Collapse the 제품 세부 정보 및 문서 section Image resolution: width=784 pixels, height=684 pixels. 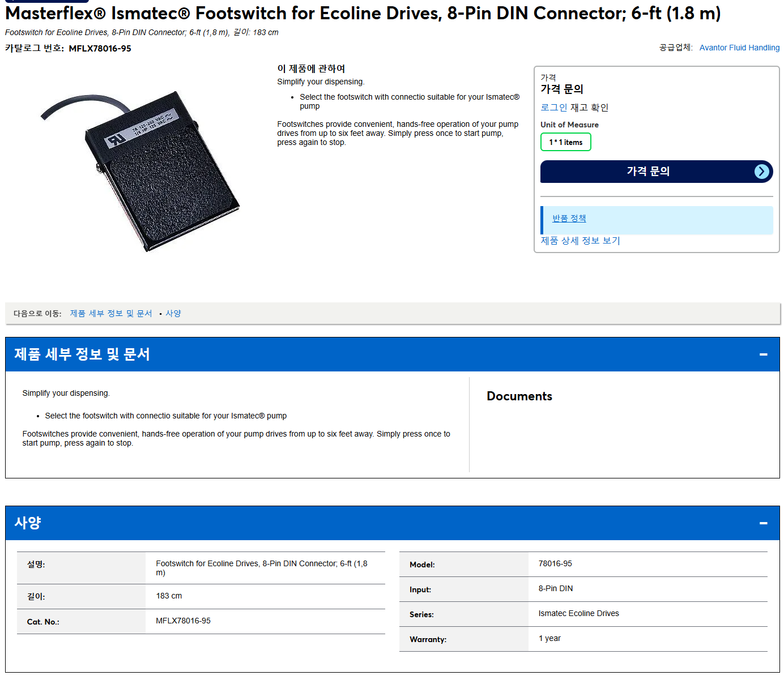(x=763, y=354)
